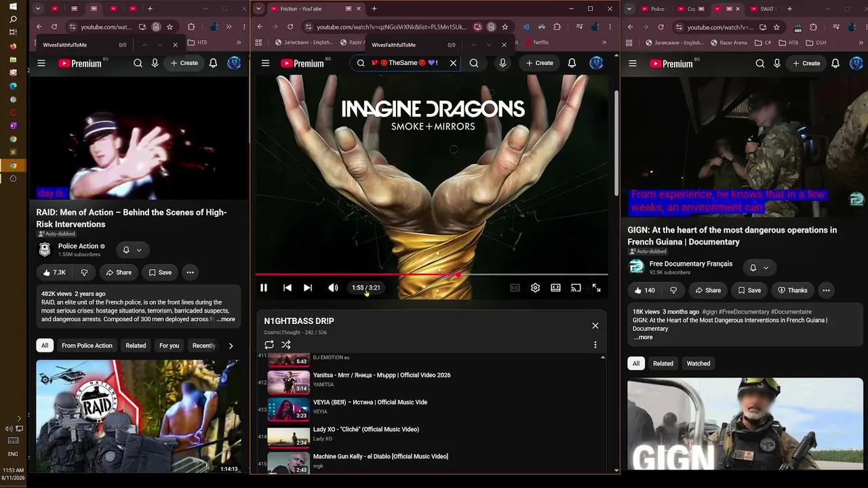Close the N1GHTBASS DR!P playlist panel
Image resolution: width=868 pixels, height=488 pixels.
[x=595, y=326]
